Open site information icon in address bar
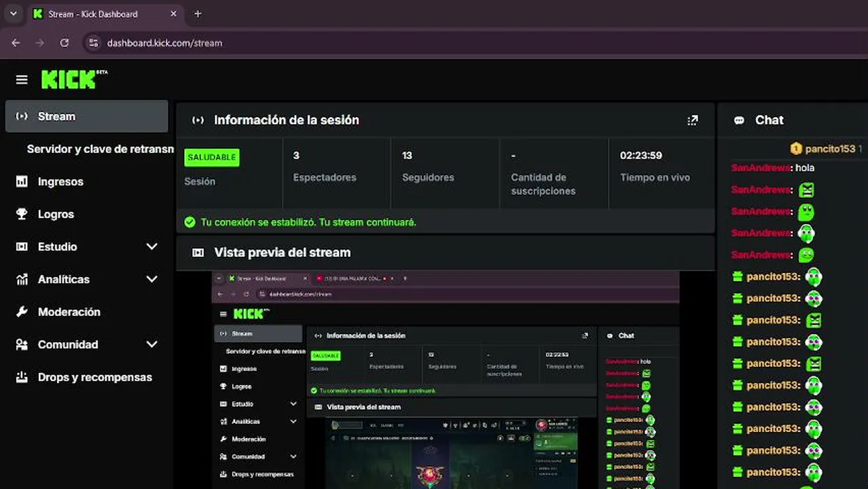Viewport: 868px width, 489px height. [94, 43]
